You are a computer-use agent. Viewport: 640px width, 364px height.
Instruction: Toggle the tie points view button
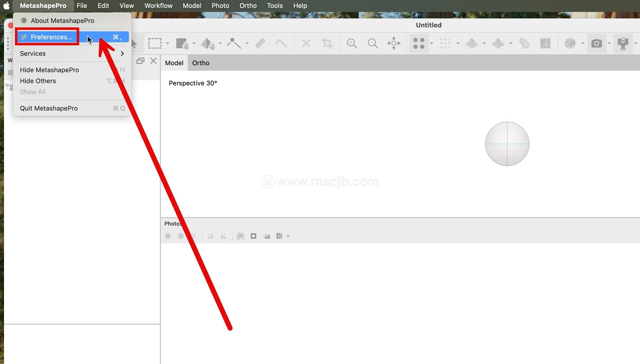pos(419,43)
